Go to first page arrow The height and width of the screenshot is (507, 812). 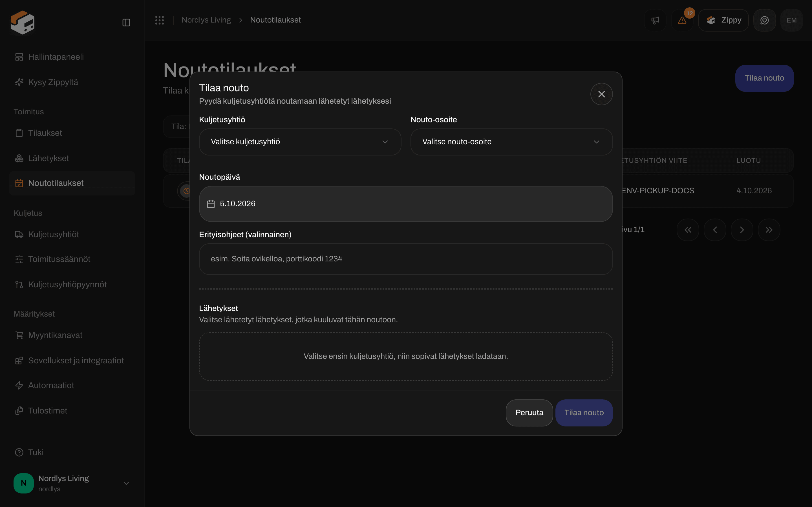[x=688, y=230]
